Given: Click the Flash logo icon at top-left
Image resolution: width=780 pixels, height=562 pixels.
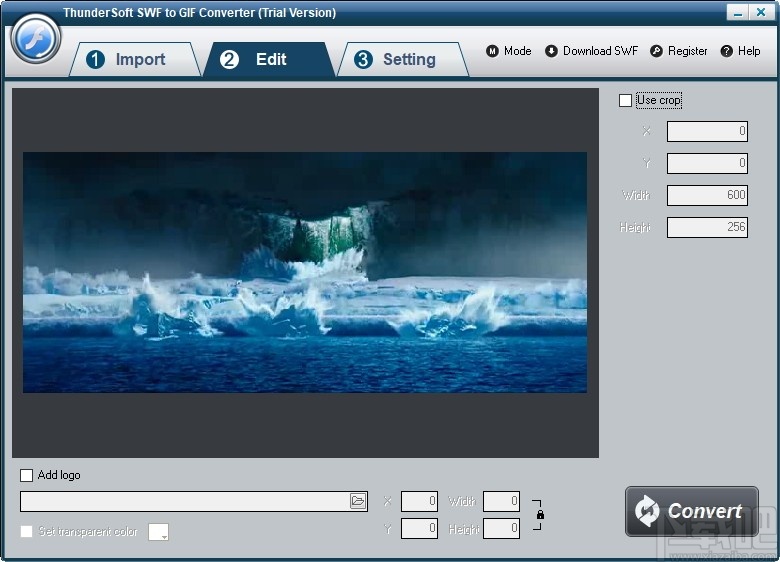Looking at the screenshot, I should click(x=35, y=39).
